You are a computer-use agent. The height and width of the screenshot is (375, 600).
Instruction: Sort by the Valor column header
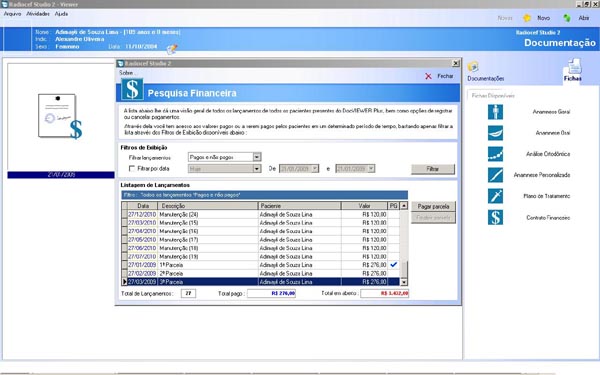[364, 206]
